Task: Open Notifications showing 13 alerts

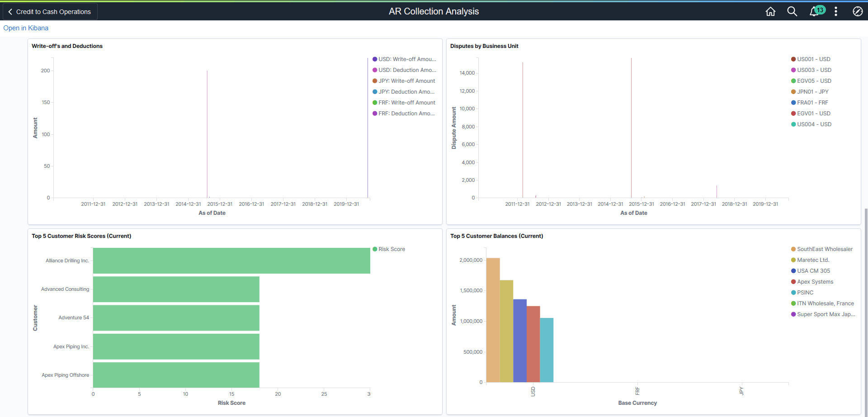Action: click(x=814, y=11)
